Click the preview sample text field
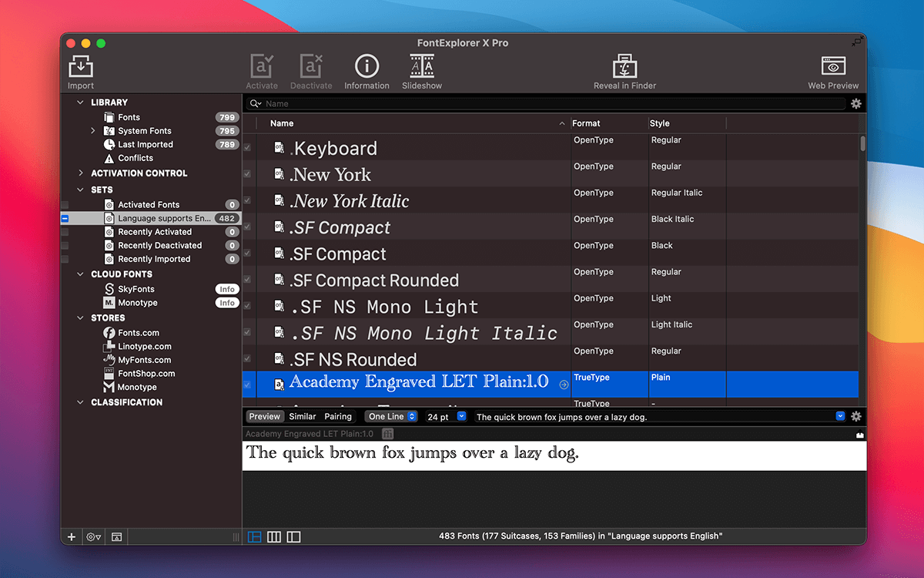The height and width of the screenshot is (578, 924). (x=654, y=416)
